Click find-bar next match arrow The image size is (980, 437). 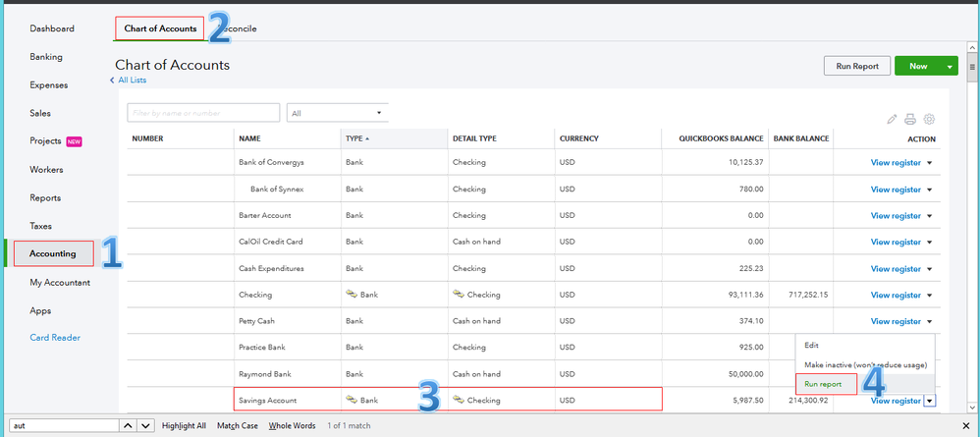(x=145, y=426)
